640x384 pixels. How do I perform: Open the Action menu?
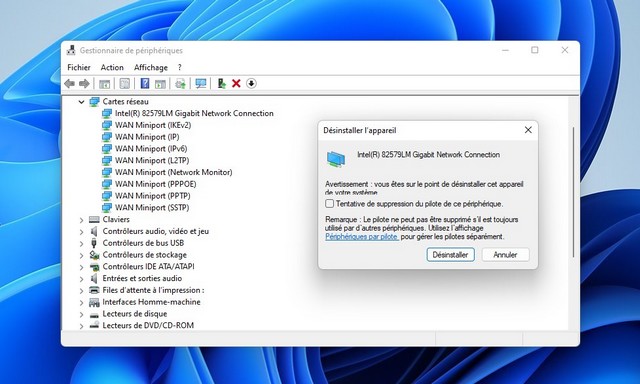click(112, 67)
